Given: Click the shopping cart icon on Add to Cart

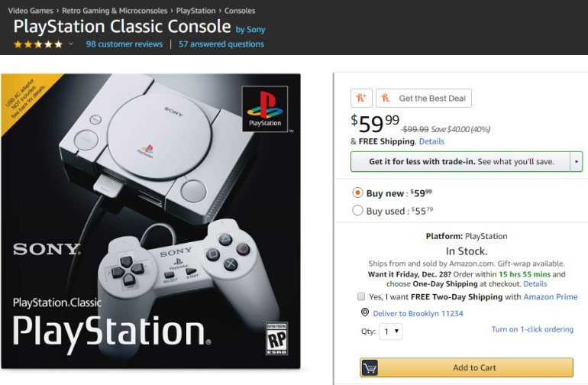Looking at the screenshot, I should [370, 367].
